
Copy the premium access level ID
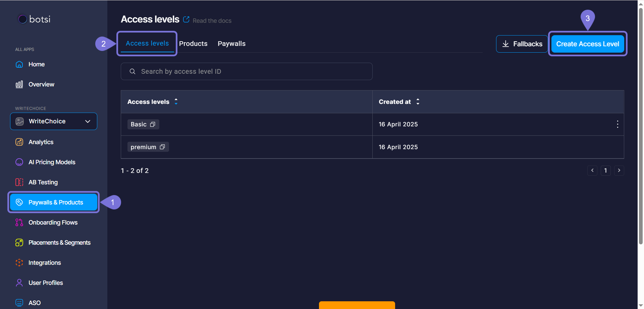pos(162,147)
